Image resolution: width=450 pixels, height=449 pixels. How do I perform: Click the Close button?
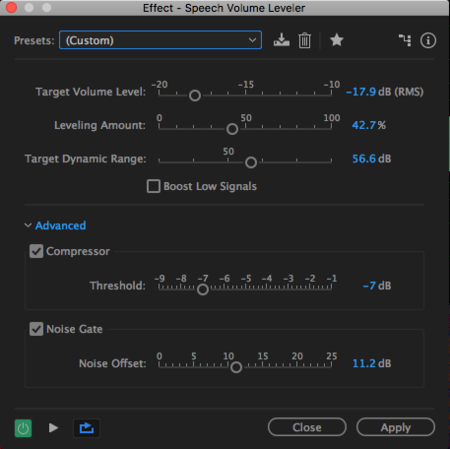tap(307, 427)
